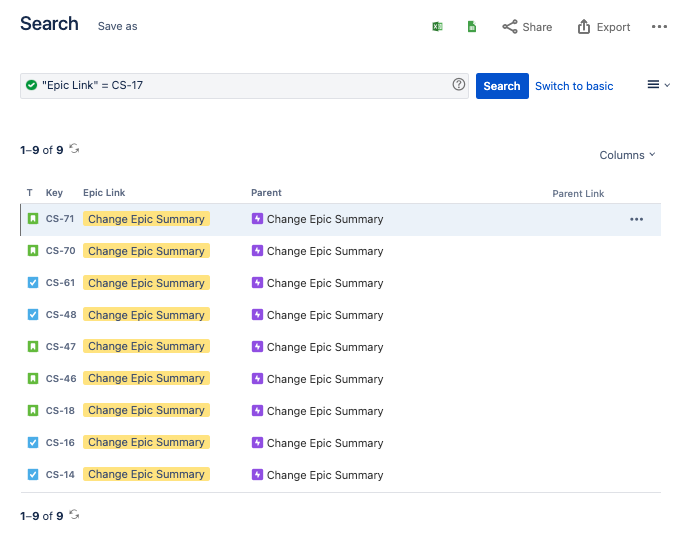Click the JQL query input field
This screenshot has width=674, height=541.
click(244, 86)
